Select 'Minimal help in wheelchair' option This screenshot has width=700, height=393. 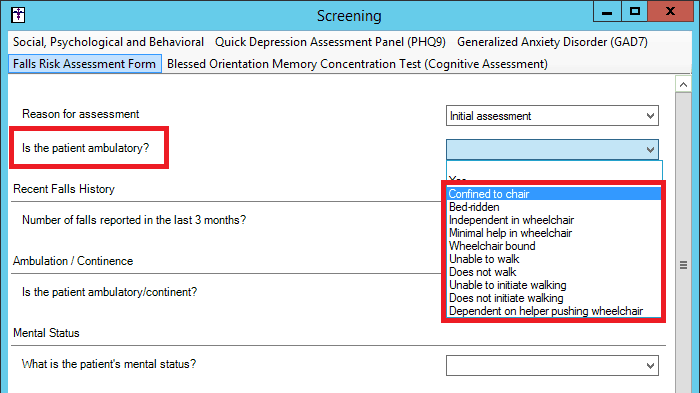[x=554, y=233]
